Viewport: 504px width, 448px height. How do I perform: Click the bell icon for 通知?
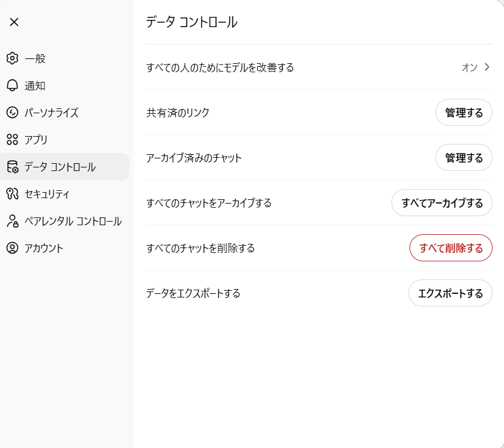[x=12, y=86]
